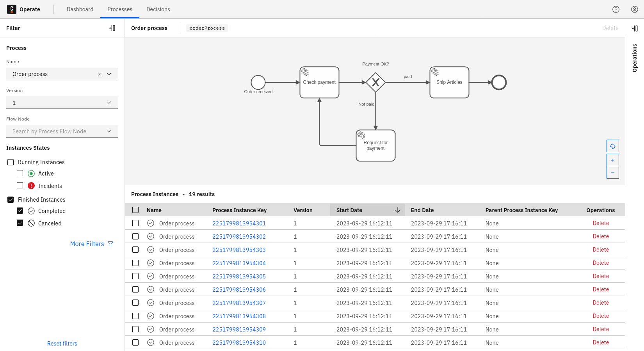The image size is (644, 351).
Task: Toggle the Start Date sort arrow
Action: pyautogui.click(x=398, y=210)
